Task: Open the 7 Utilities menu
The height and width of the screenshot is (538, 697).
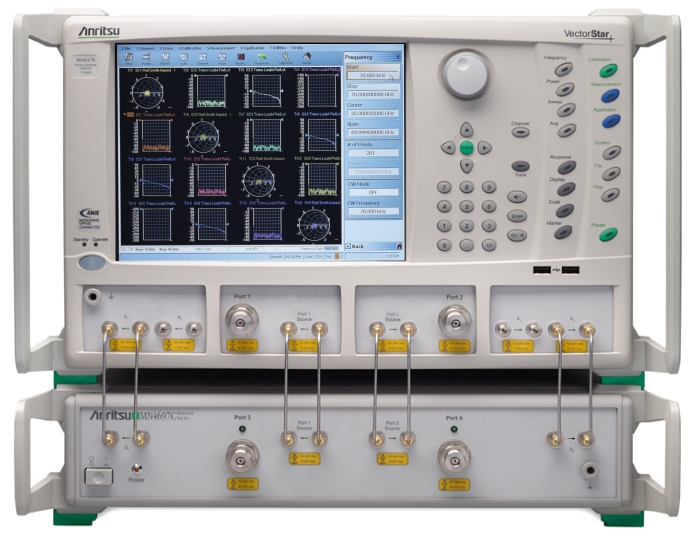Action: [278, 48]
